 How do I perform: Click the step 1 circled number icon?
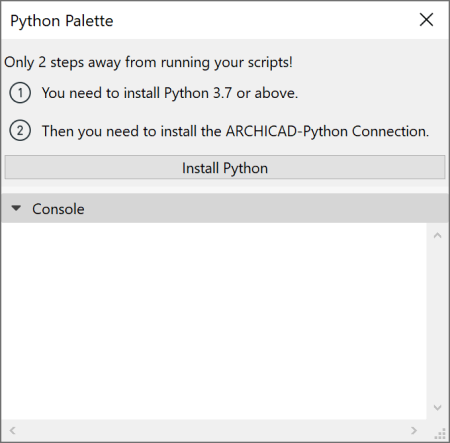tap(20, 93)
